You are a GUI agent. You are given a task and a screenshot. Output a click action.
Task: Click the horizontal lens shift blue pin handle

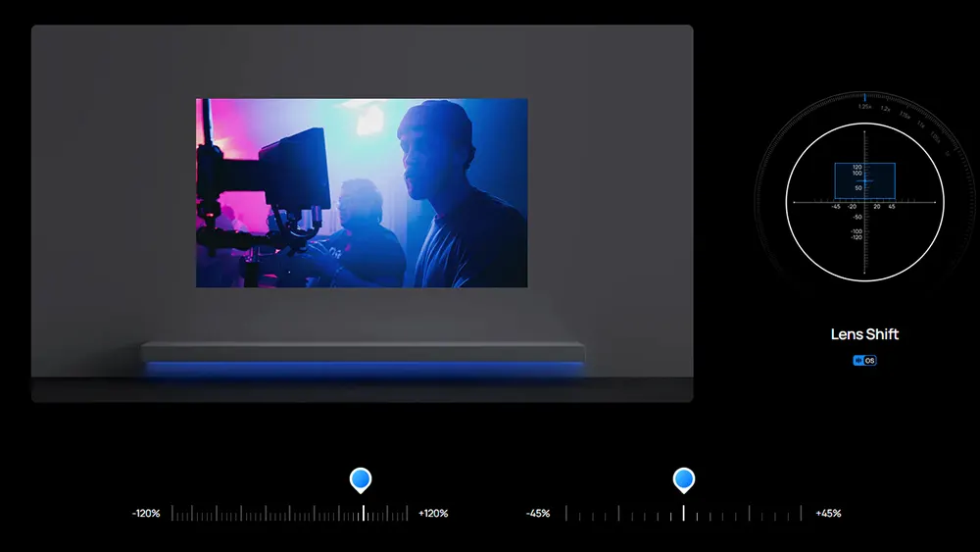(x=684, y=479)
